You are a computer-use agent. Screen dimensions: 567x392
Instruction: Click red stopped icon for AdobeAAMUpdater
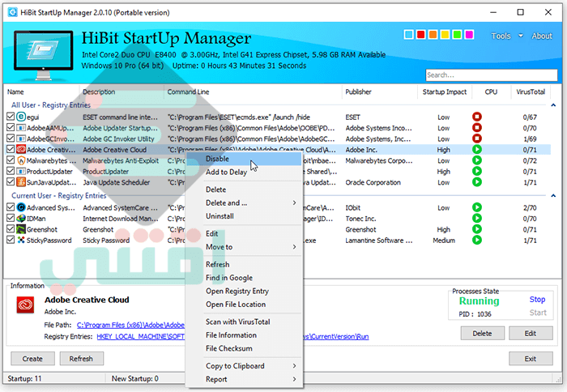coord(477,127)
